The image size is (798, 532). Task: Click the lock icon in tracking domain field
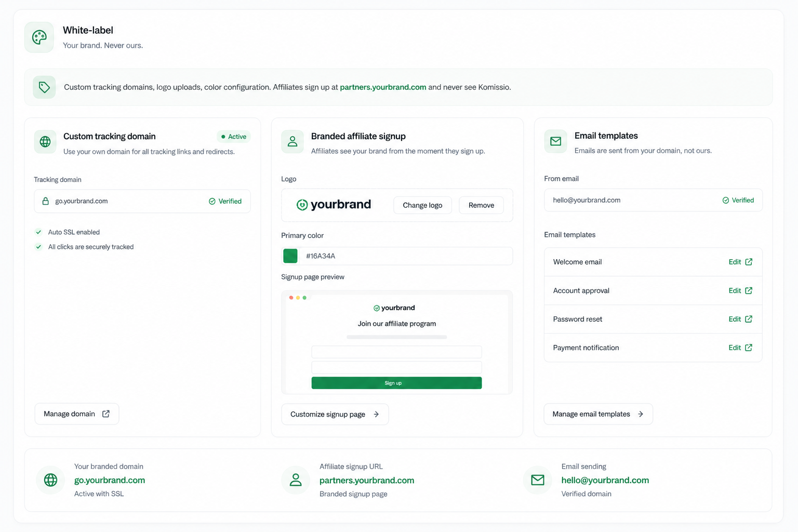(45, 201)
